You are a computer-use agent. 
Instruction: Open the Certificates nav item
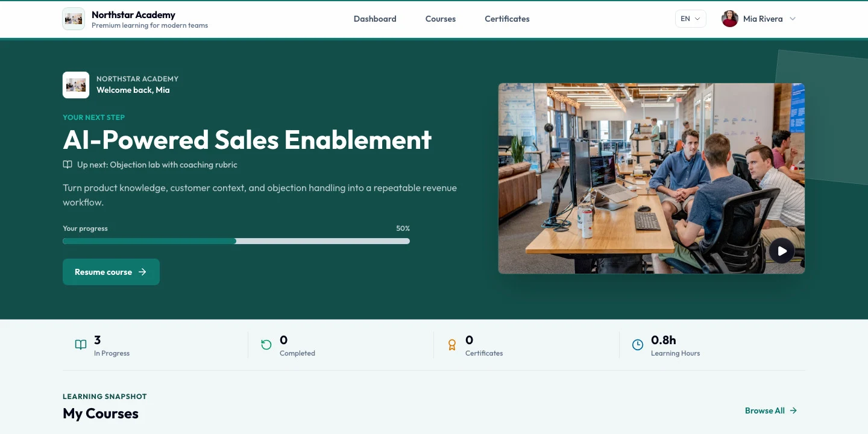point(508,19)
